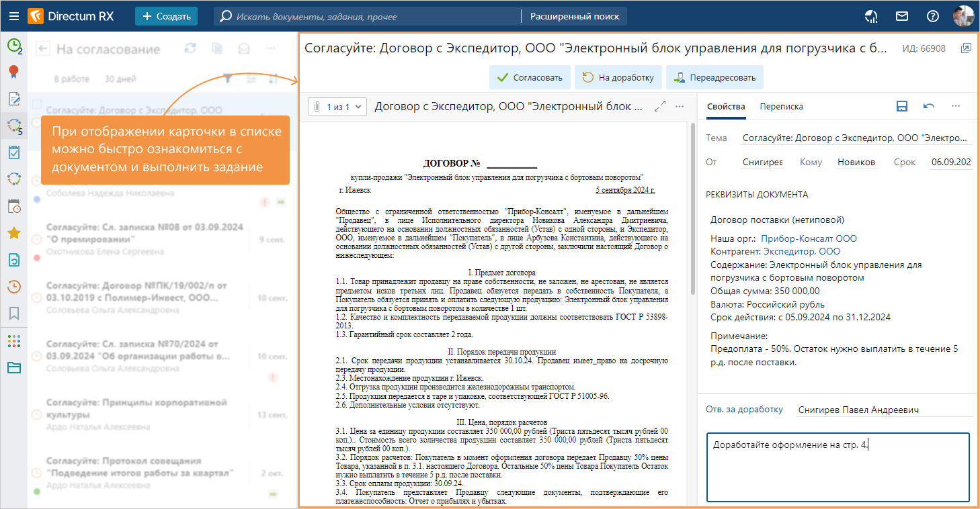Open the Help question mark icon
Screen dimensions: 980x509
(932, 16)
